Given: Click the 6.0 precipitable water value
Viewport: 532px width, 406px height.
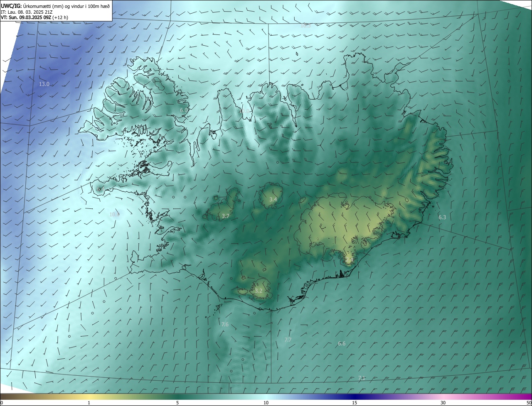Looking at the screenshot, I should click(x=184, y=110).
